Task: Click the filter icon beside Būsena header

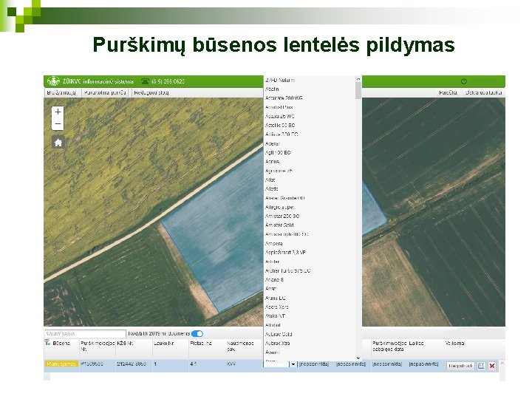Action: [x=47, y=343]
